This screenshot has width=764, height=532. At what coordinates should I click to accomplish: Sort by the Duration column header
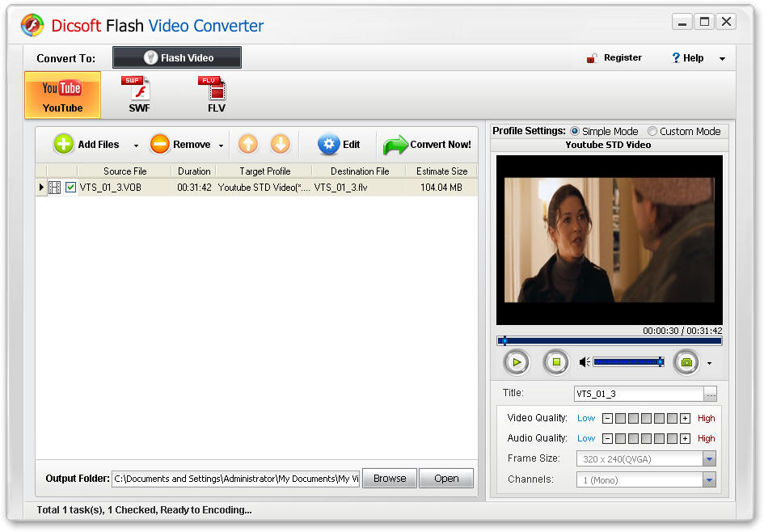193,171
